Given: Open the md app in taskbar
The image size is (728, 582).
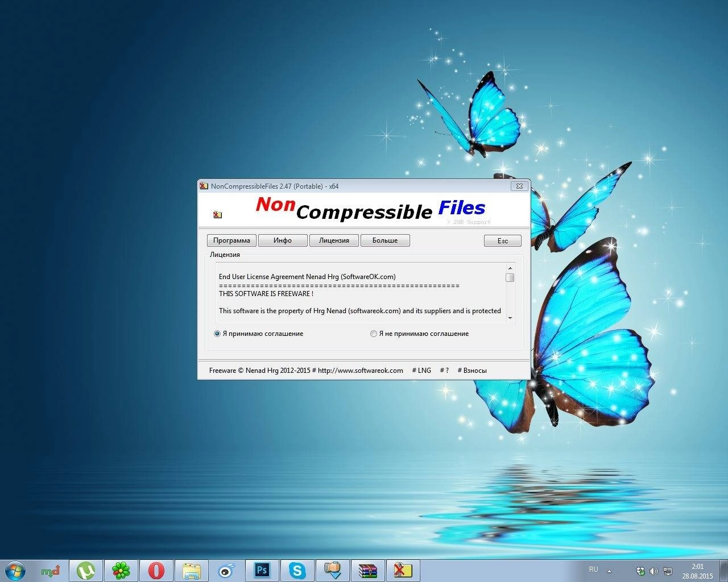Looking at the screenshot, I should tap(51, 570).
